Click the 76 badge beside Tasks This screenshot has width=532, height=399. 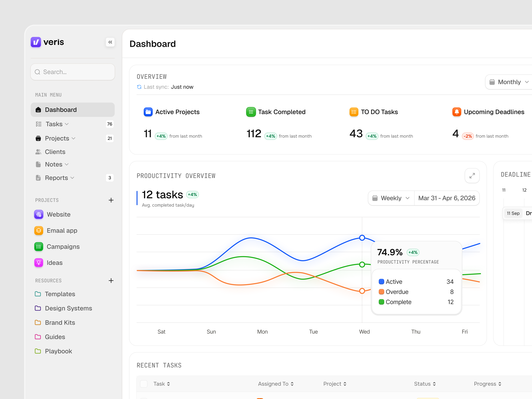click(x=110, y=124)
